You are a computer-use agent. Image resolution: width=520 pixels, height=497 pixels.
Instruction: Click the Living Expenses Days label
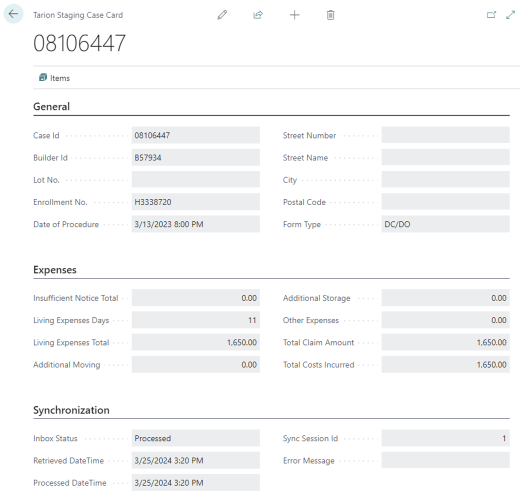[x=71, y=320]
